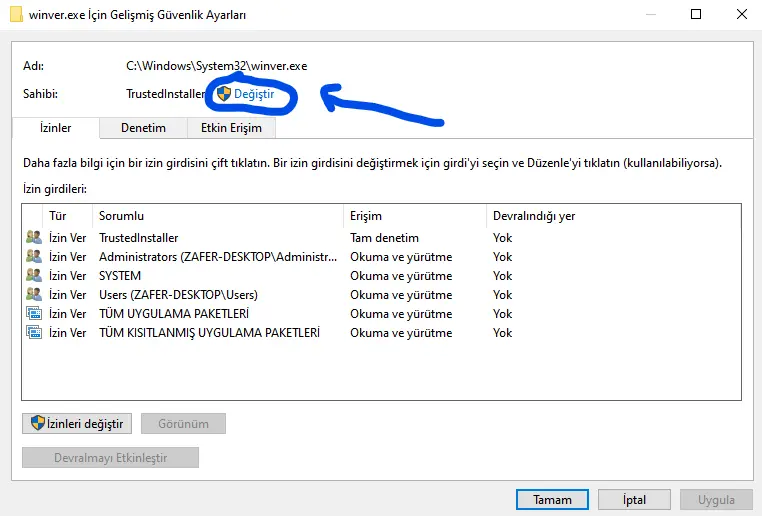Sort by the Sorumlu column header
Viewport: 762px width, 516px height.
(x=218, y=216)
